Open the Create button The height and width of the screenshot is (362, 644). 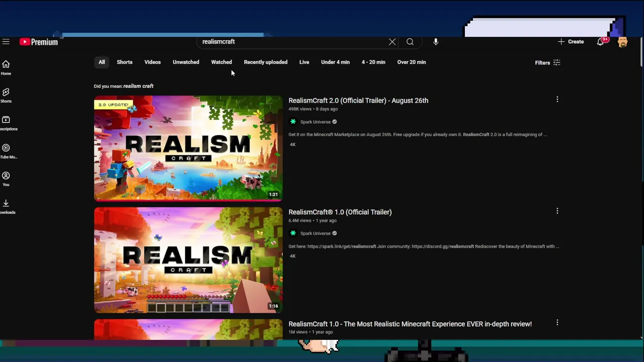(571, 42)
